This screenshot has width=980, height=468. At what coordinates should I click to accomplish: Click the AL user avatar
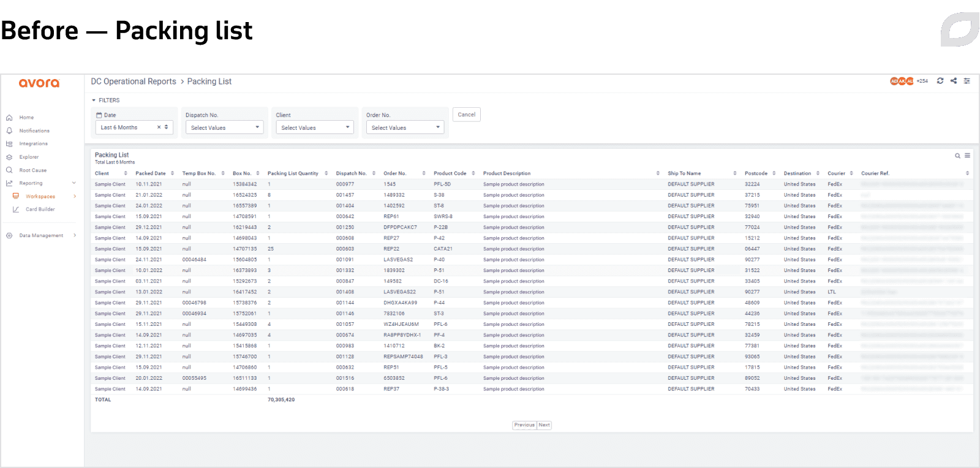coord(910,81)
